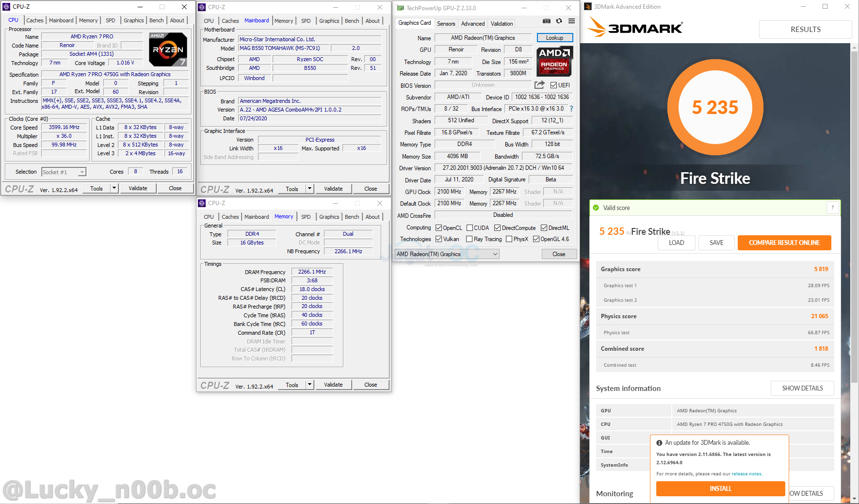Open the AMD Radeon graphics card selector
Screen dimensions: 859x504
[x=447, y=254]
